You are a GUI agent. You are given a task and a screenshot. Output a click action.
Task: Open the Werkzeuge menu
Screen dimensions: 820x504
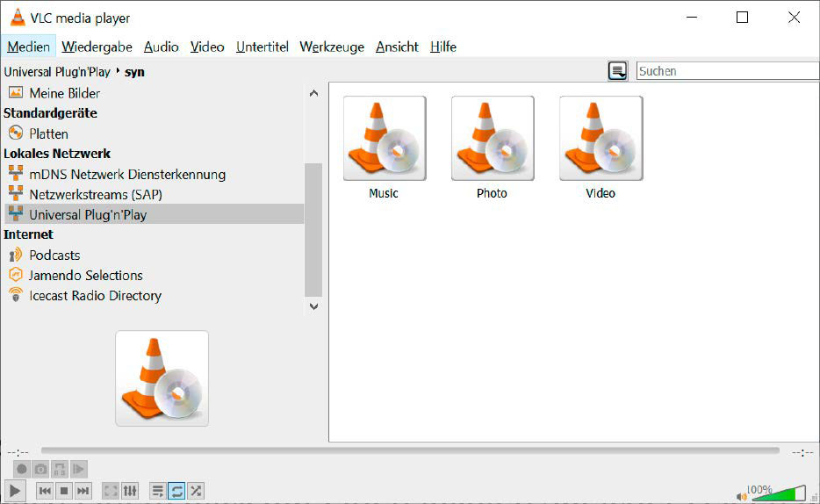pyautogui.click(x=332, y=47)
